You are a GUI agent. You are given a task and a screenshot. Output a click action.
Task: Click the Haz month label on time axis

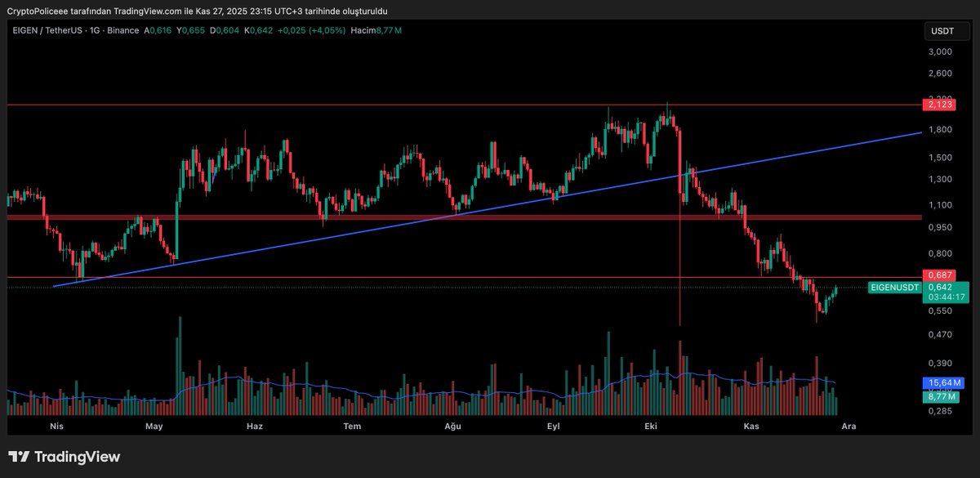point(254,427)
